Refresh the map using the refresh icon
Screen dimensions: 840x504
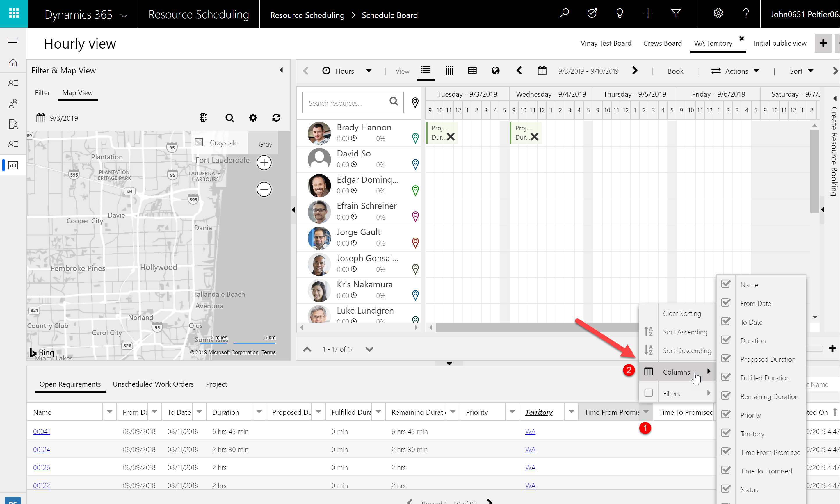(276, 117)
